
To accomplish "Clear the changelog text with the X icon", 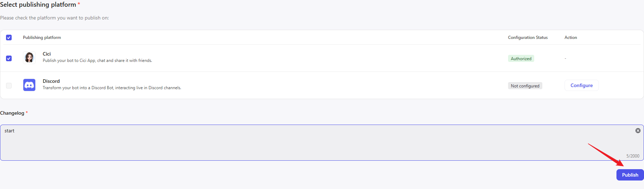I will (x=638, y=131).
